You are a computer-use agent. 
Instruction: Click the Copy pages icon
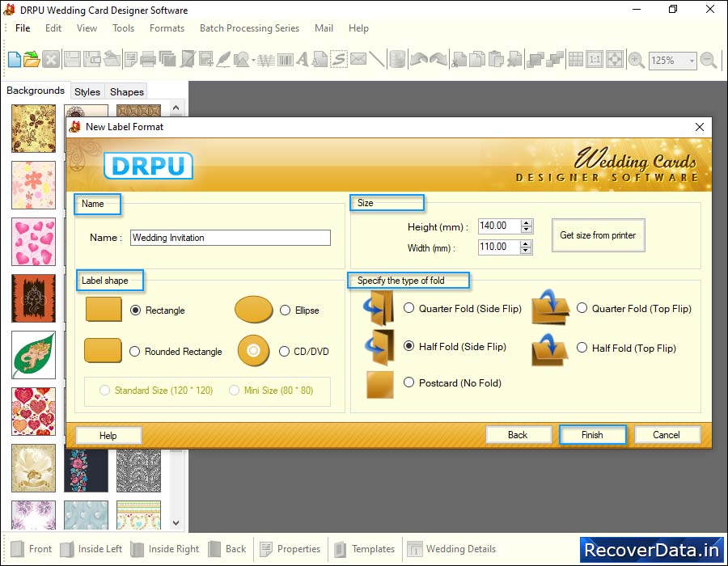[x=477, y=60]
